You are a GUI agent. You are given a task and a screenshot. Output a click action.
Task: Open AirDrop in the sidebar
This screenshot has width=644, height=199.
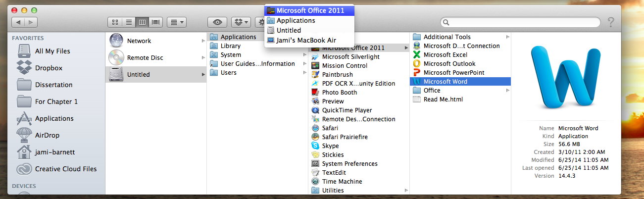(x=56, y=135)
